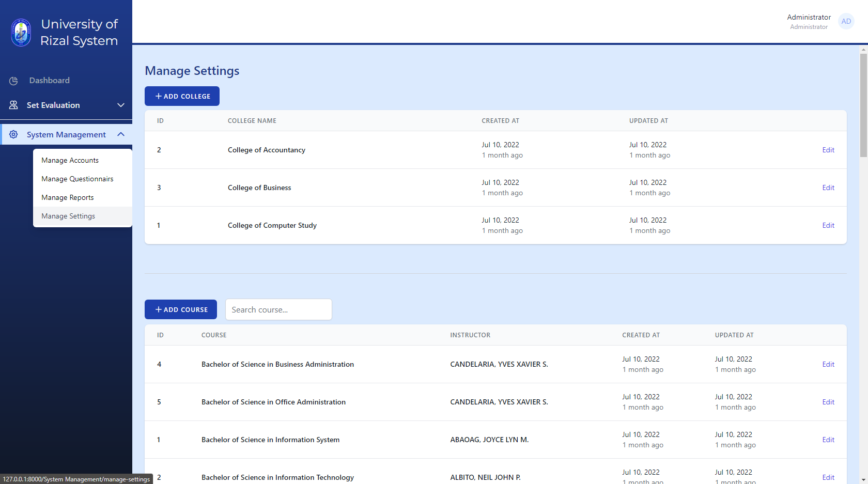Screen dimensions: 868x484
Task: Select Manage Questionnairs menu item
Action: point(78,179)
